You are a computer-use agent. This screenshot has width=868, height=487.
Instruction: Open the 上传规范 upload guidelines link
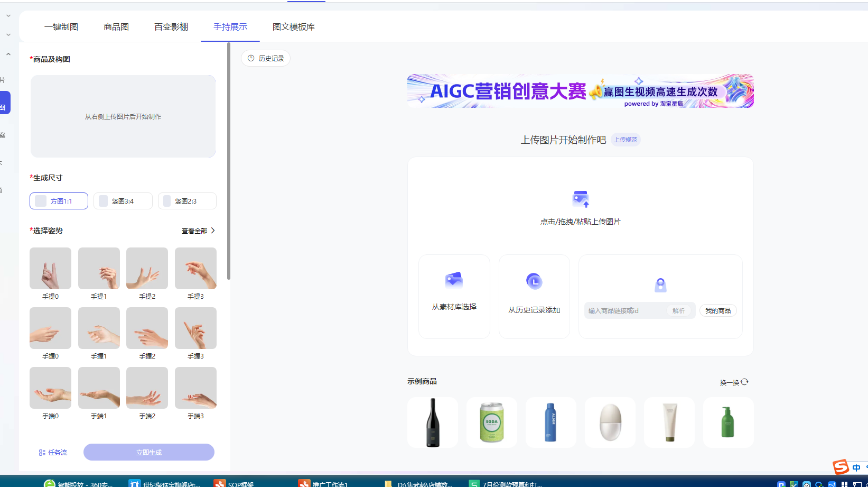point(626,140)
